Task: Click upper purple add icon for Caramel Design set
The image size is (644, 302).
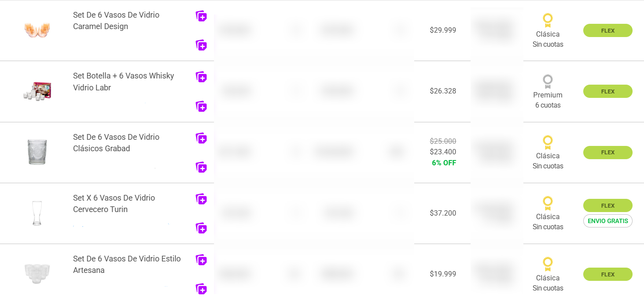Action: pos(201,16)
